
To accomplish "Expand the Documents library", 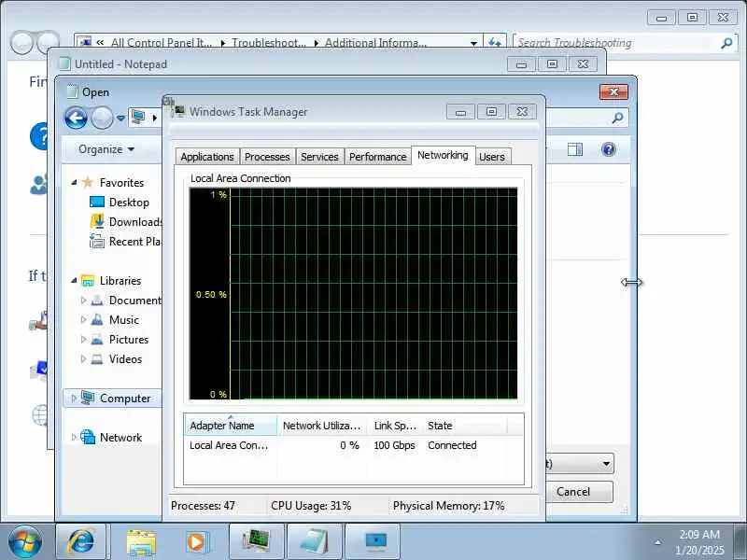I will coord(83,300).
